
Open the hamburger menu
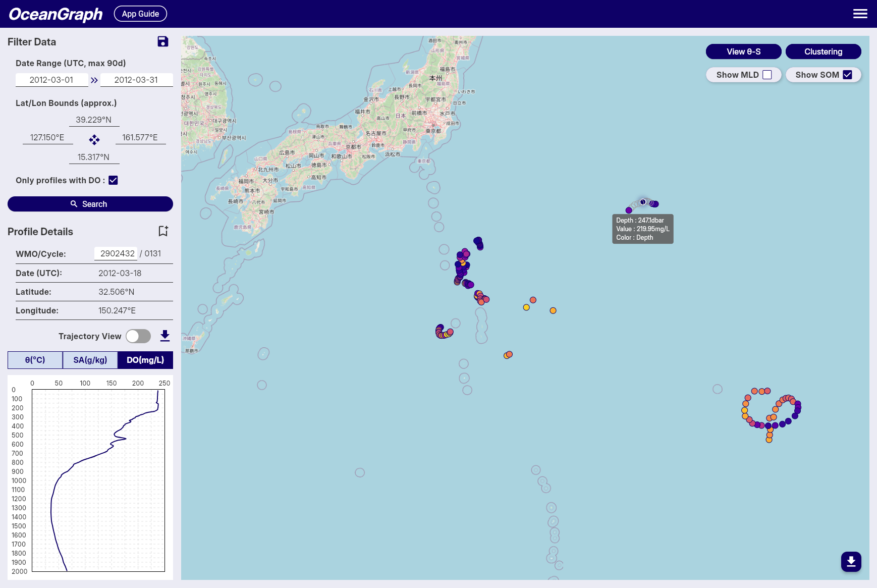(860, 14)
